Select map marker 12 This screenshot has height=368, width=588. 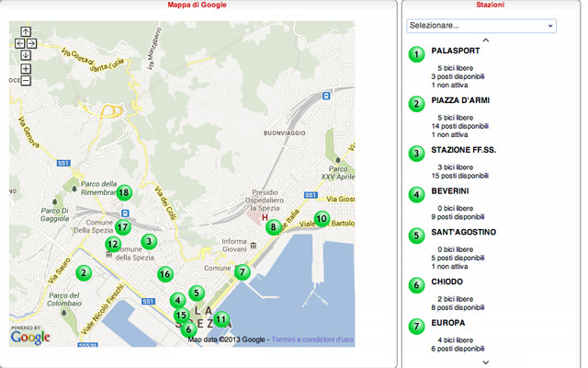pos(113,244)
